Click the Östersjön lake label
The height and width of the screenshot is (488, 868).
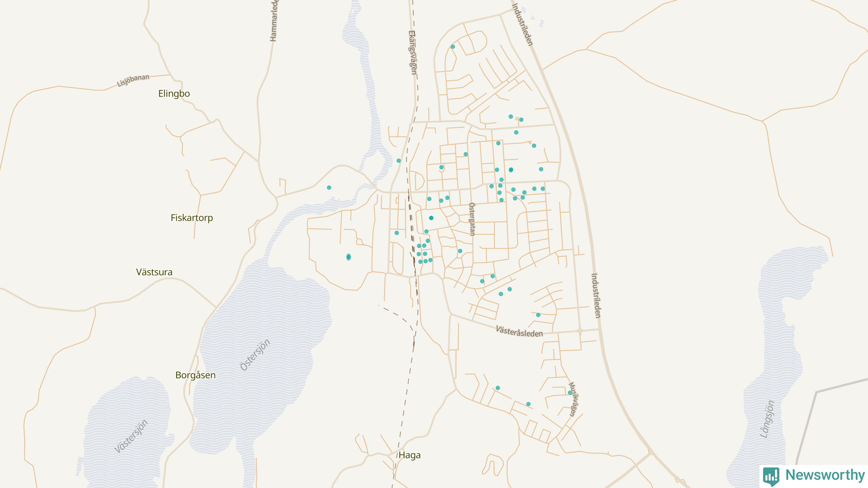pos(255,354)
